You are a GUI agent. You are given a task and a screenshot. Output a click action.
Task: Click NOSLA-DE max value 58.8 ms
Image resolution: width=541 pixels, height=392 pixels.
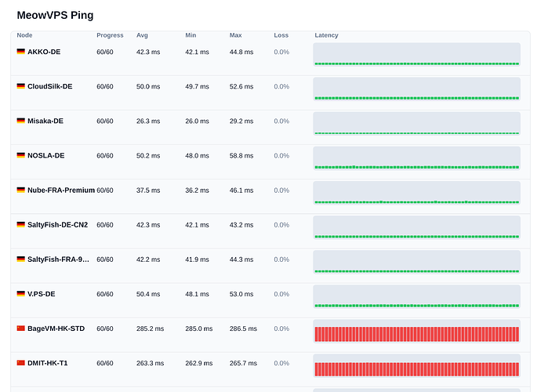tap(241, 156)
